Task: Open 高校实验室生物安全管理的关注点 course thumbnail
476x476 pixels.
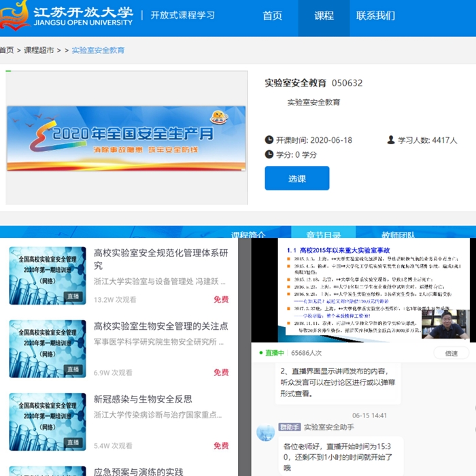Action: pyautogui.click(x=48, y=348)
